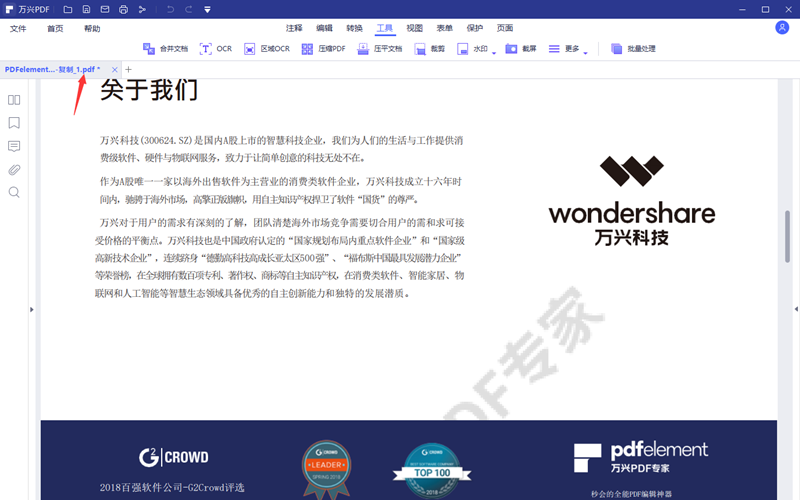Open a file with the folder icon

click(67, 9)
